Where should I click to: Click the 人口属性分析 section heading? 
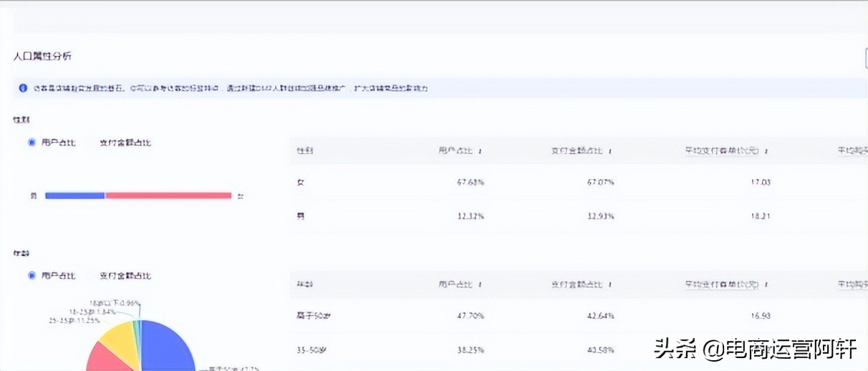(42, 56)
